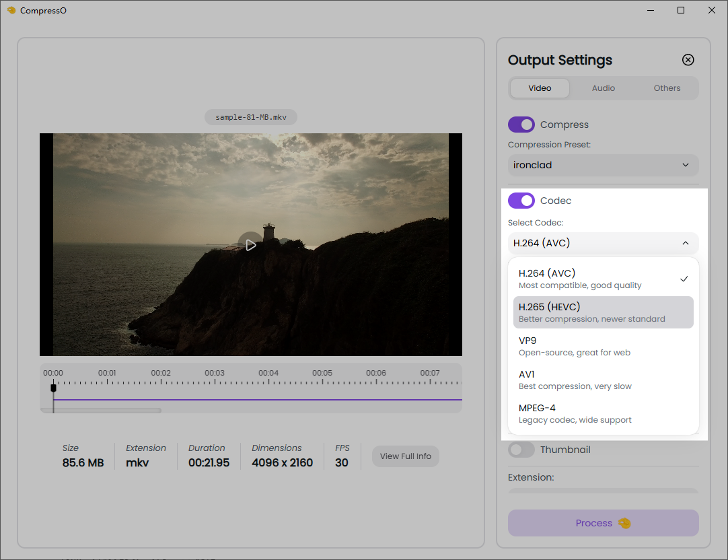Choose the H.265 (HEVC) codec option
Screen dimensions: 728x560
coord(603,312)
